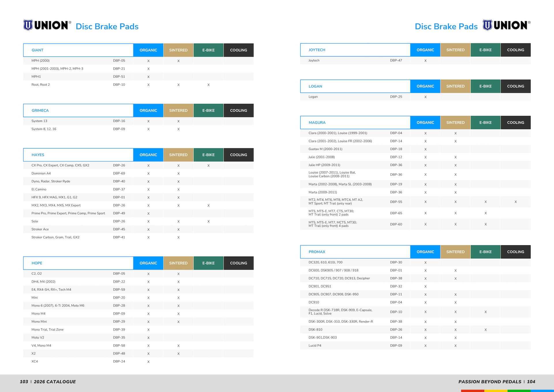Click the GRIMECA brand heading
This screenshot has width=554, height=392.
(x=40, y=111)
